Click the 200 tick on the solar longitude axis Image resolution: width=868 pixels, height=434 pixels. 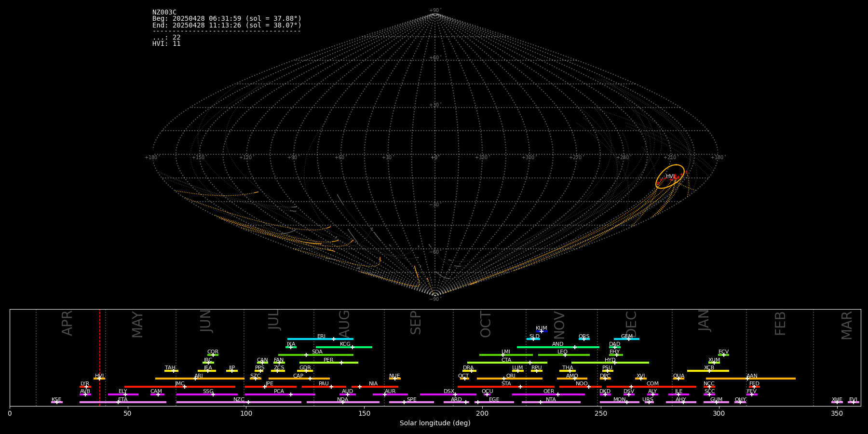point(482,413)
